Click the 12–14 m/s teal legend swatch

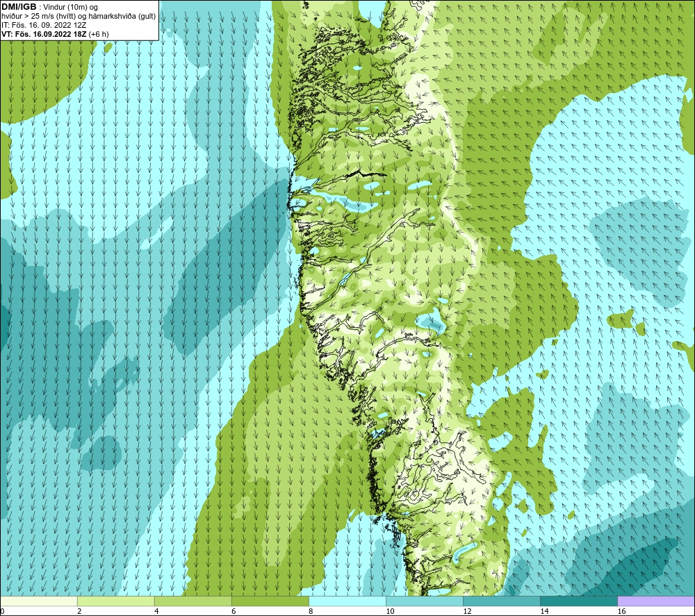click(501, 601)
